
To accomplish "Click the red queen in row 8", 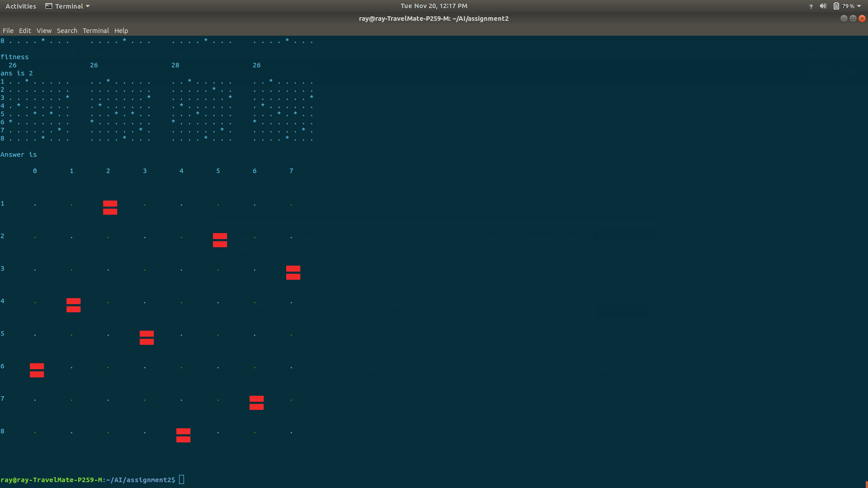I will [183, 435].
